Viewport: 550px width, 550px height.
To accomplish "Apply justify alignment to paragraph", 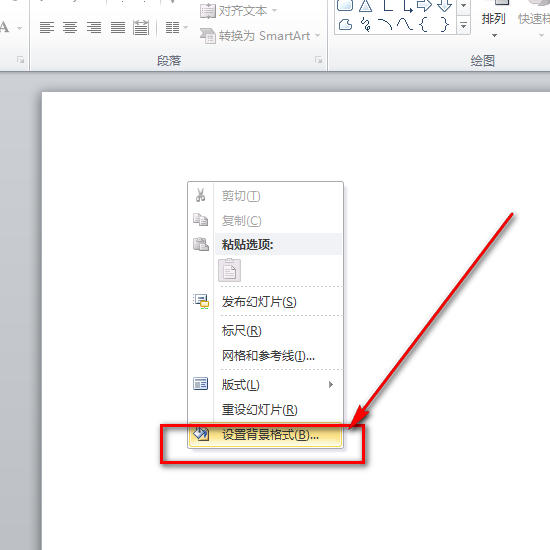I will 118,27.
